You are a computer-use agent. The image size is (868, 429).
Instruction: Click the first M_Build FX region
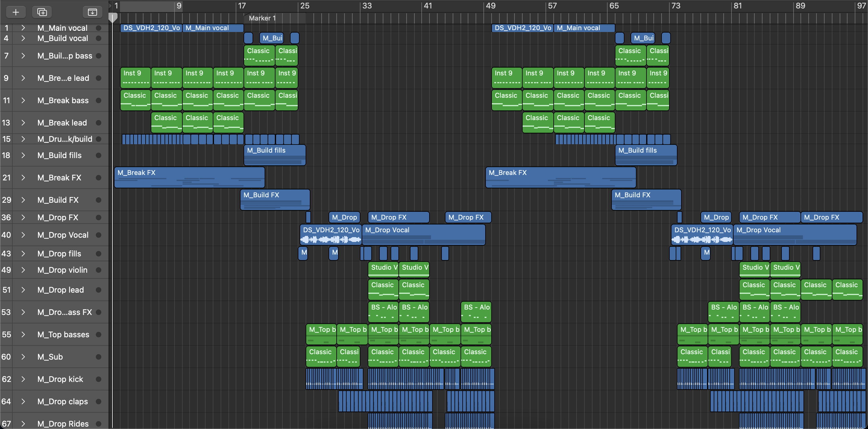click(x=275, y=200)
